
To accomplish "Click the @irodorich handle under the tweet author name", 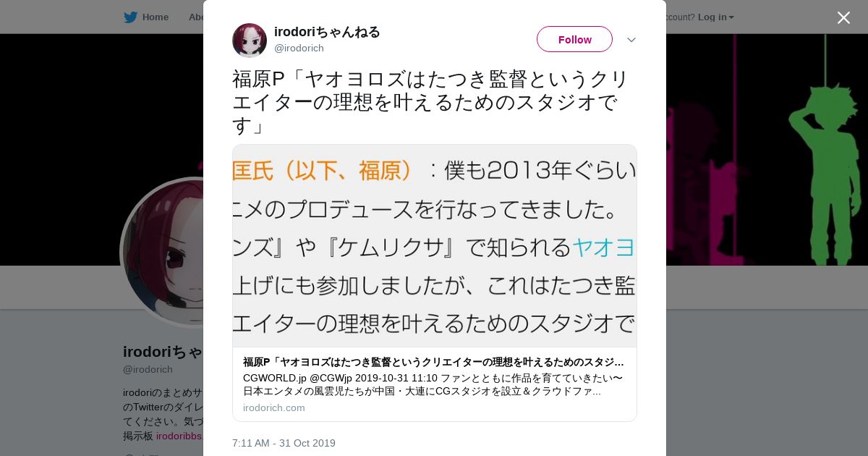I will (299, 48).
